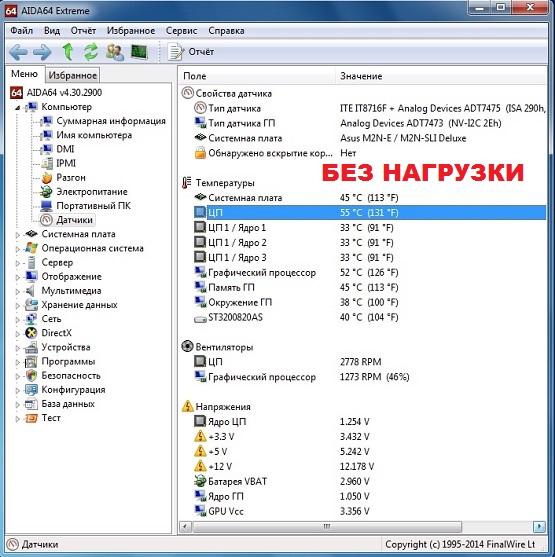
Task: Click the horizontal scrollbar right arrow
Action: coord(539,526)
